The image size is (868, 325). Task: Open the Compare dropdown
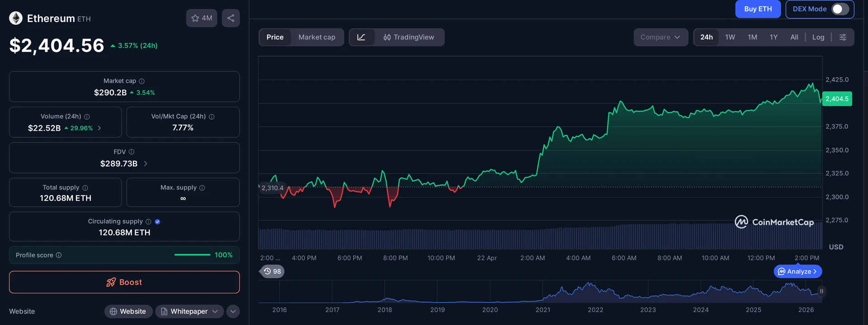(660, 37)
